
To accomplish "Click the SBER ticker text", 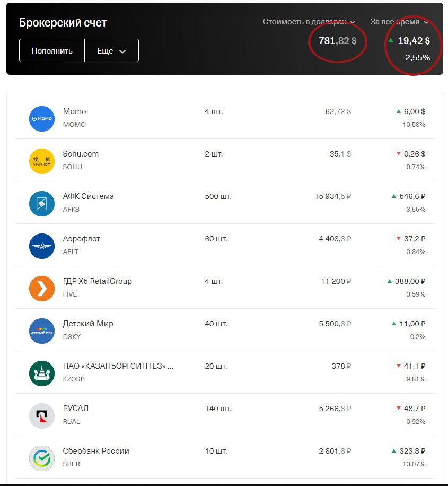I will 71,464.
